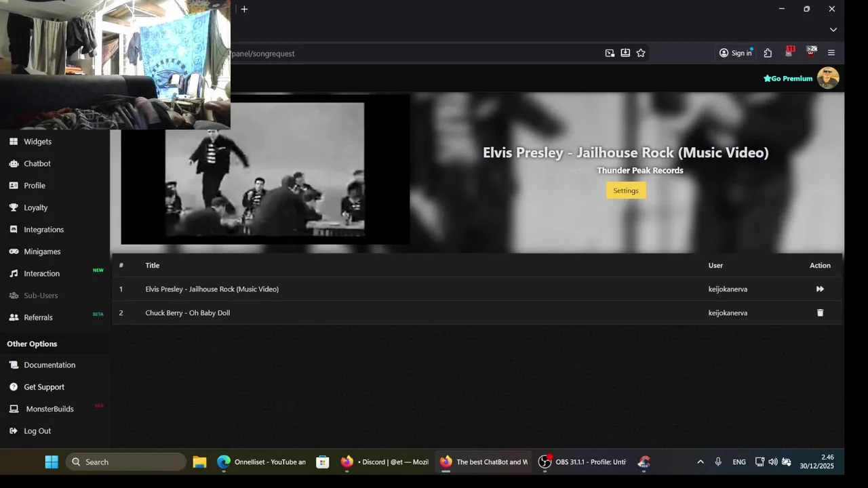Open the Firefox extensions puzzle icon
Screen dimensions: 868x488
768,53
